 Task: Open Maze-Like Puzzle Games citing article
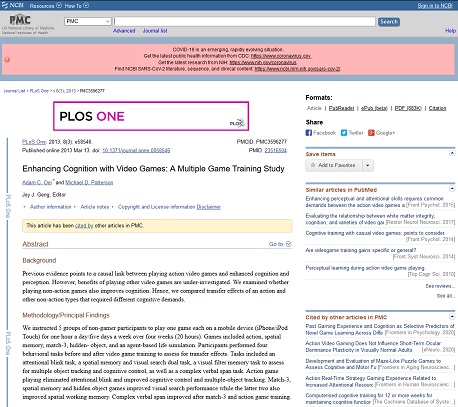click(x=373, y=364)
